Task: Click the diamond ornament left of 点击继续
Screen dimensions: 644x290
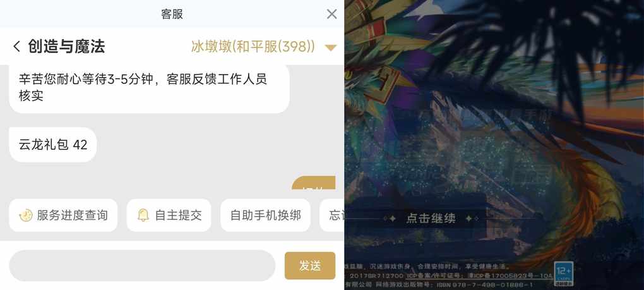Action: click(392, 219)
